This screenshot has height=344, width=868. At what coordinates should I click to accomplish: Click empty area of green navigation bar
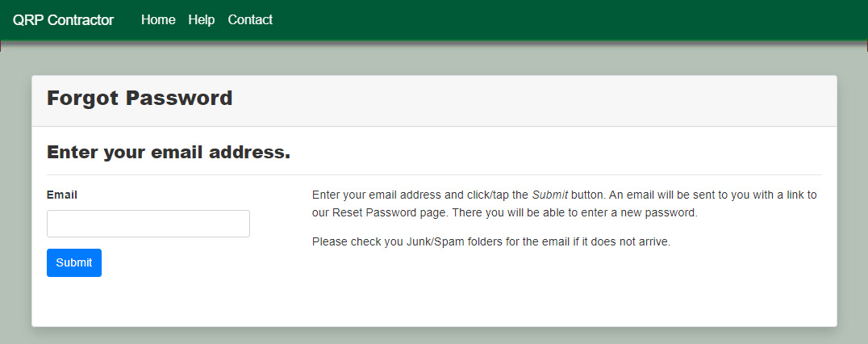(565, 20)
